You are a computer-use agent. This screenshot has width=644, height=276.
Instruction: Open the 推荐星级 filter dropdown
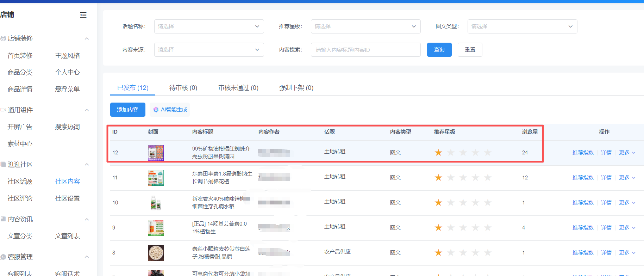coord(365,26)
